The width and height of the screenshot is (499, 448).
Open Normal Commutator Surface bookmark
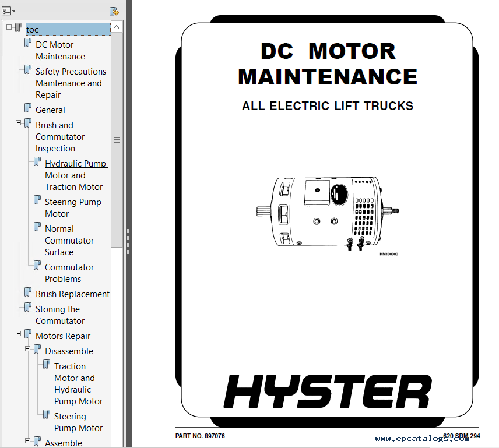click(x=69, y=241)
